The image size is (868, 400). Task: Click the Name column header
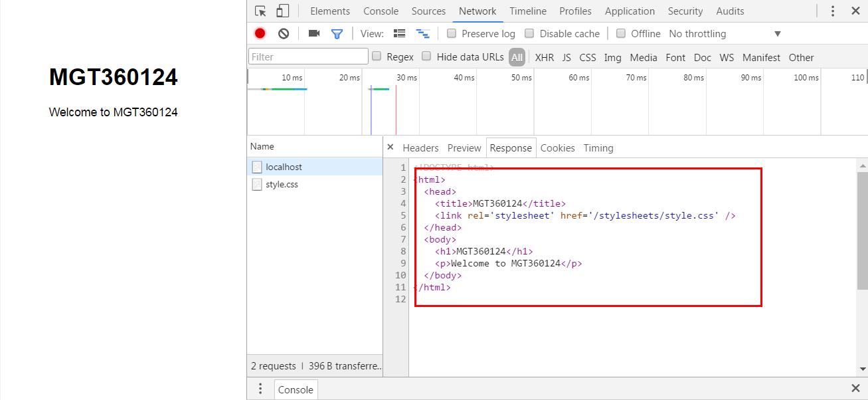pyautogui.click(x=315, y=146)
